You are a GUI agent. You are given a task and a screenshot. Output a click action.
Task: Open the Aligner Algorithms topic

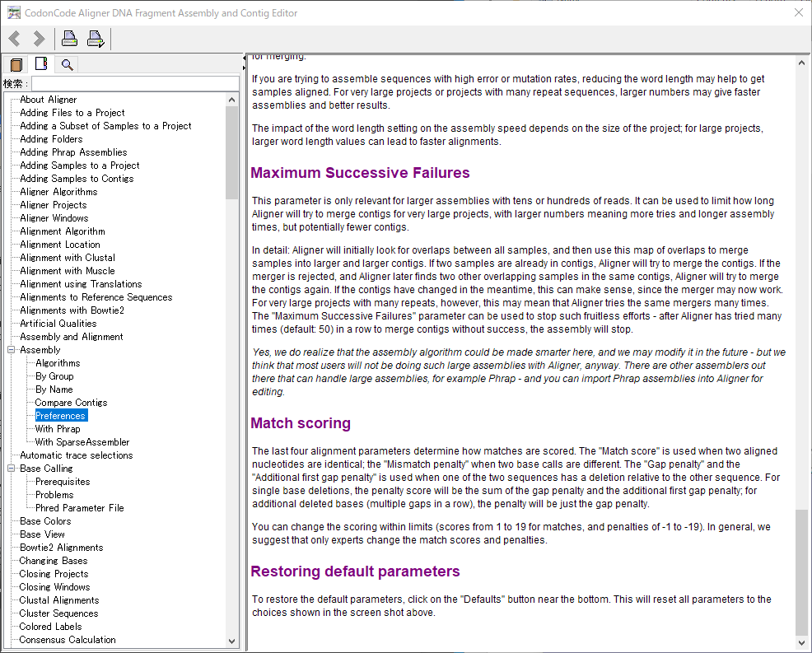click(x=58, y=192)
